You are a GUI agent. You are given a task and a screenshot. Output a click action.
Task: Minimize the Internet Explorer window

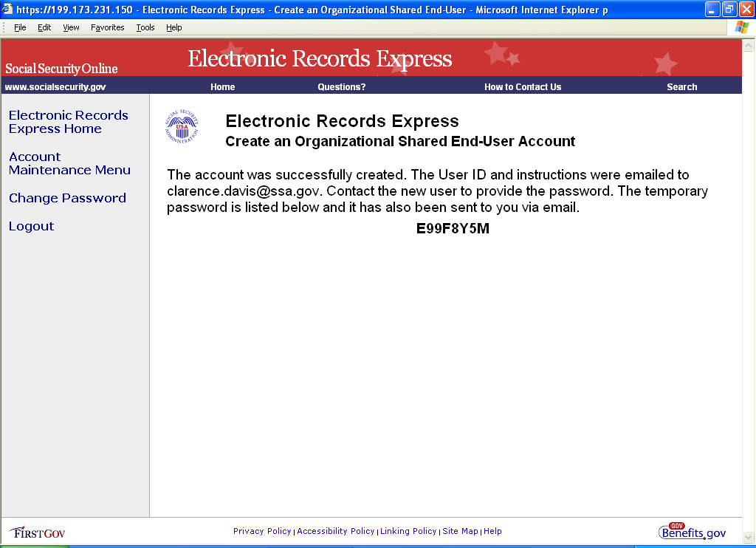pos(712,9)
